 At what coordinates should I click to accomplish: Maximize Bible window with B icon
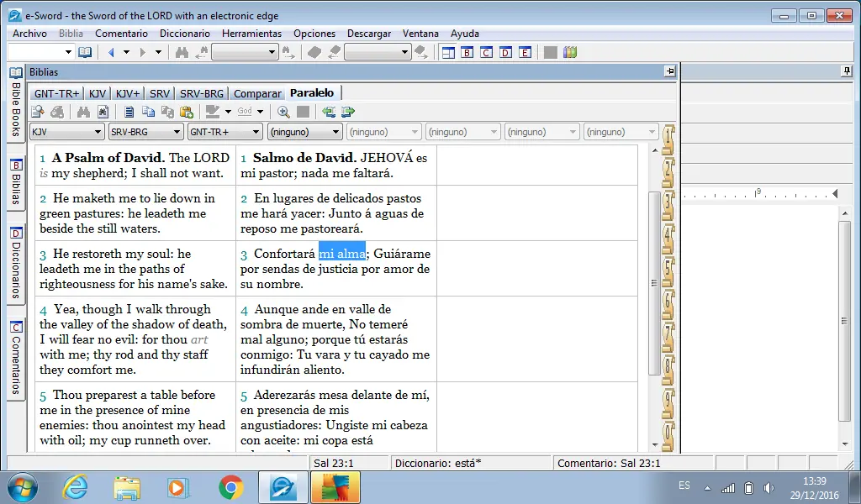point(467,53)
